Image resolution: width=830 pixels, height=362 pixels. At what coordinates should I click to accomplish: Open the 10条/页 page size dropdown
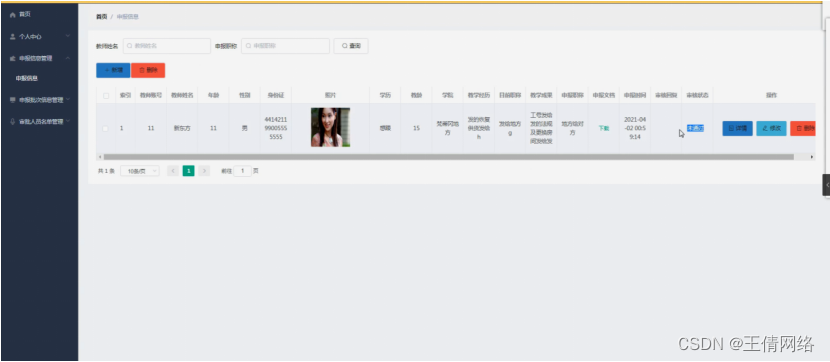tap(140, 171)
